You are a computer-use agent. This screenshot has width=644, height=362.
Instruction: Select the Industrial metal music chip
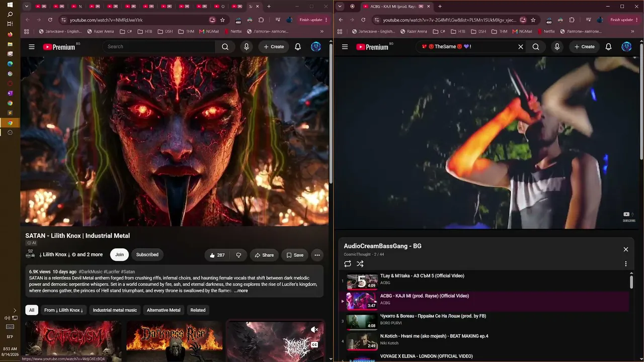115,310
